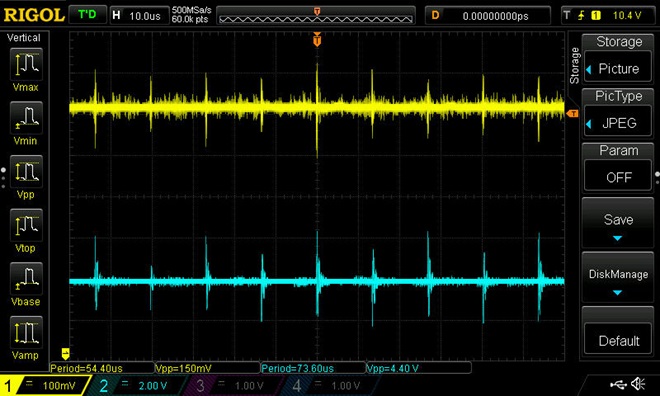
Task: Expand the Save submenu
Action: tap(618, 223)
